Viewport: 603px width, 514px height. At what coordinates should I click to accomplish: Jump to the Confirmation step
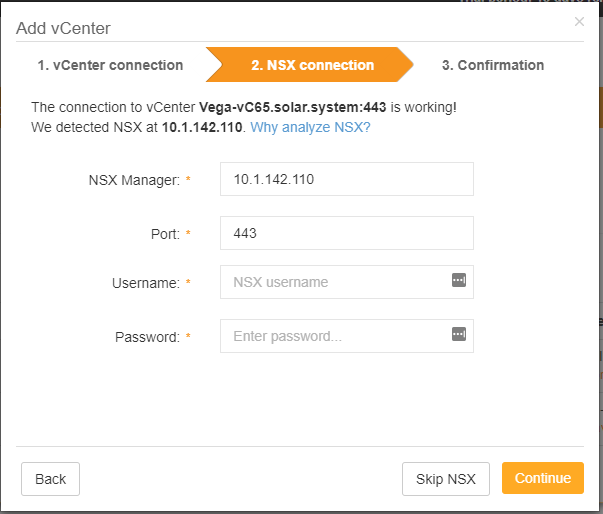[493, 65]
